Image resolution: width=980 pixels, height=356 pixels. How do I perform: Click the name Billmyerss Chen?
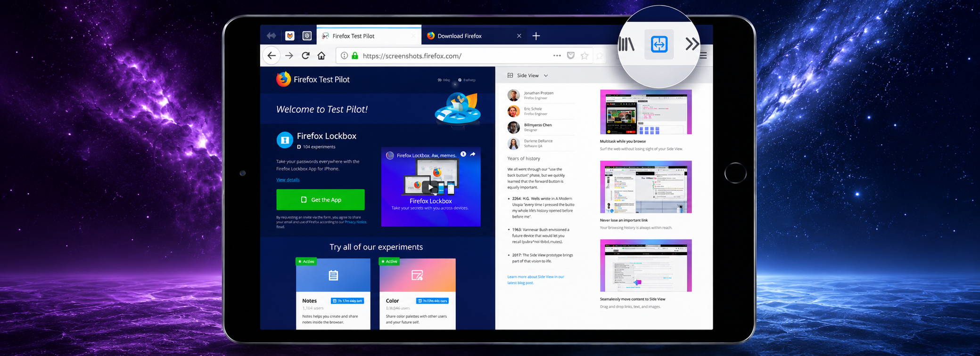click(x=538, y=125)
